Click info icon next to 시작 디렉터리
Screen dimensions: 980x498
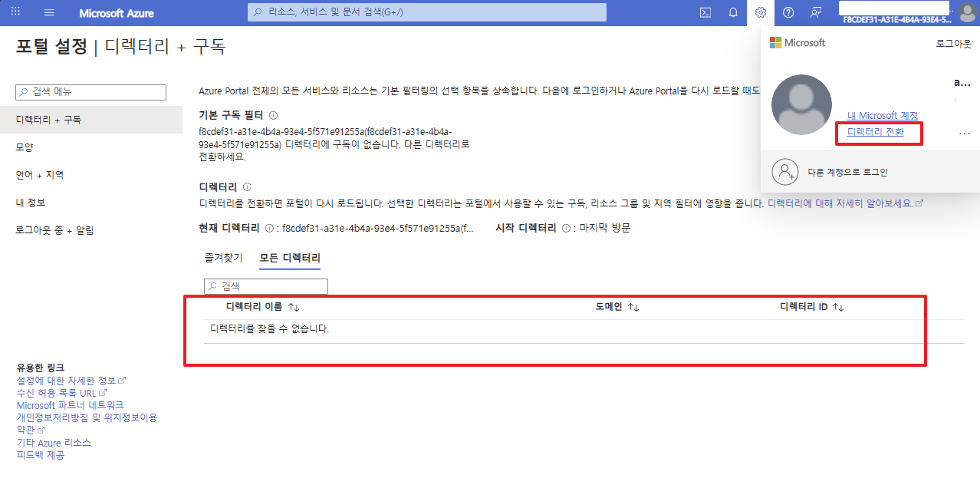[x=566, y=229]
